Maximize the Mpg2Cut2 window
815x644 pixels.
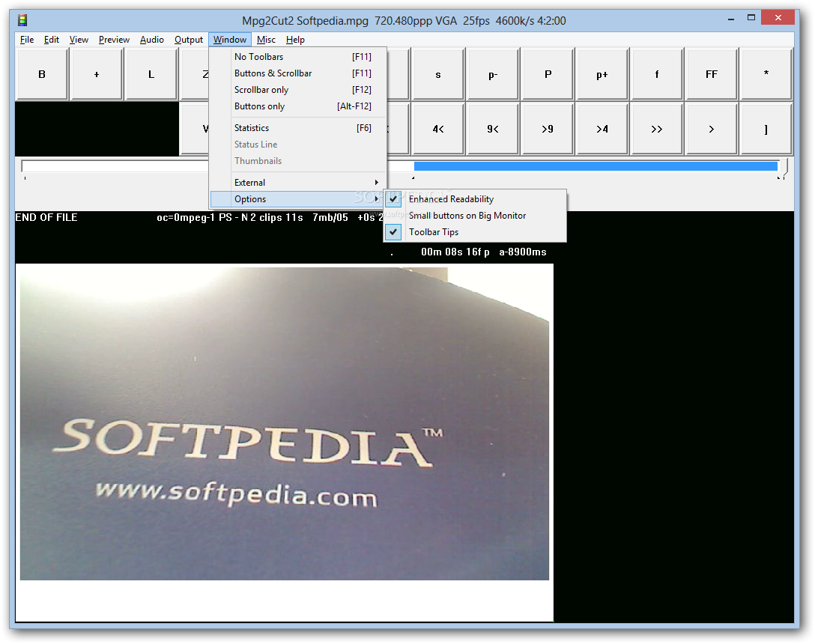(x=751, y=18)
